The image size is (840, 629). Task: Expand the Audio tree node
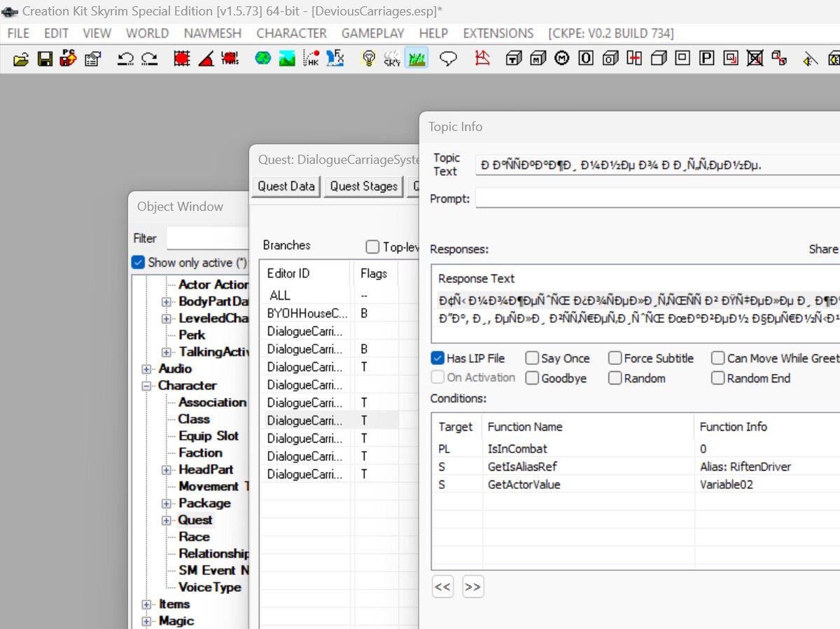[x=147, y=369]
